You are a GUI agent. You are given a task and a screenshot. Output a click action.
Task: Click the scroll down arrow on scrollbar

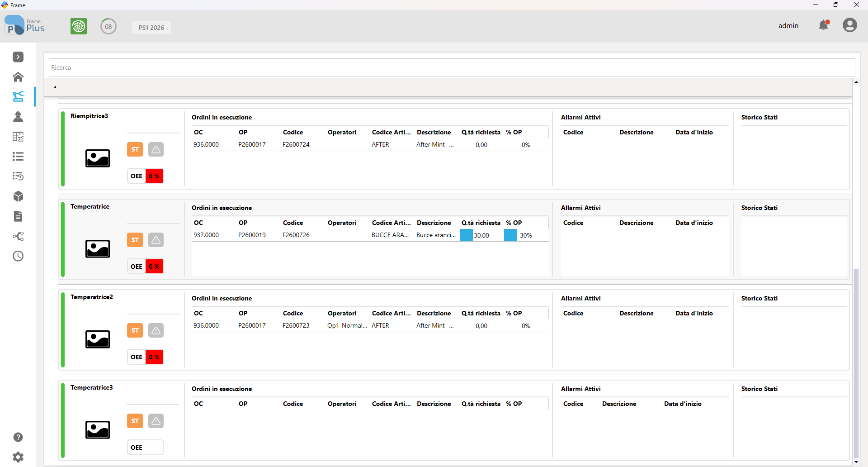[856, 462]
